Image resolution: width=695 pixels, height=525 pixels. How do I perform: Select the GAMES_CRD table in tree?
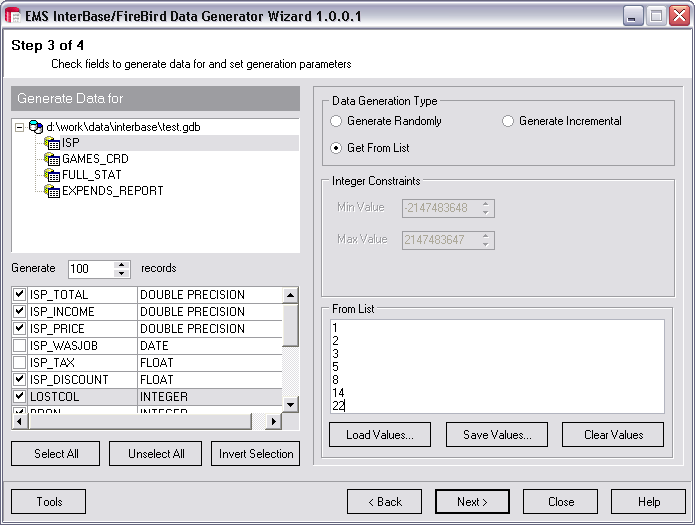coord(95,159)
